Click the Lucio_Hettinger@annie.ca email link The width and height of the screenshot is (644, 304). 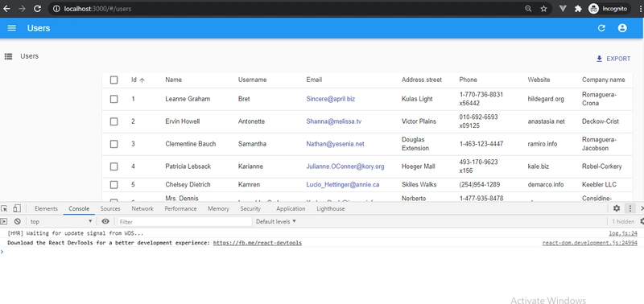coord(343,185)
